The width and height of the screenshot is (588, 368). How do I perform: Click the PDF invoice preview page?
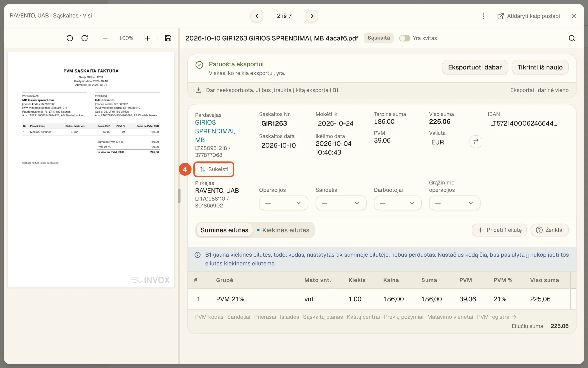tap(91, 170)
